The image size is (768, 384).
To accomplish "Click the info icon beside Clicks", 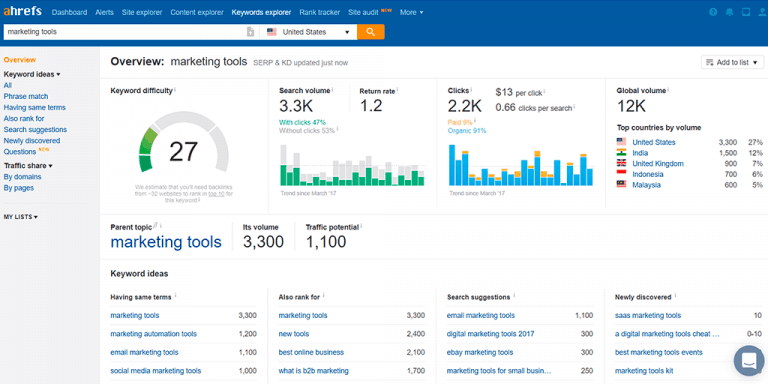I will point(472,90).
